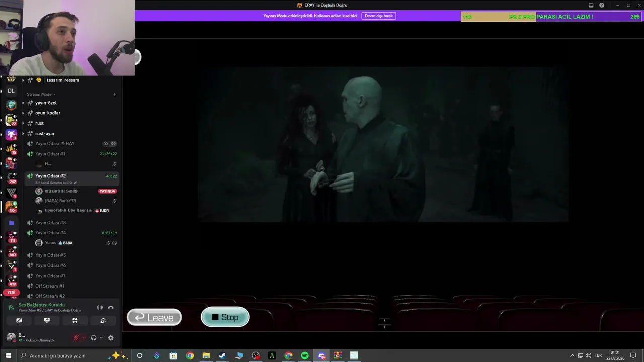The height and width of the screenshot is (362, 644).
Task: Join voice channel Yayın Odası #3
Action: click(x=72, y=223)
